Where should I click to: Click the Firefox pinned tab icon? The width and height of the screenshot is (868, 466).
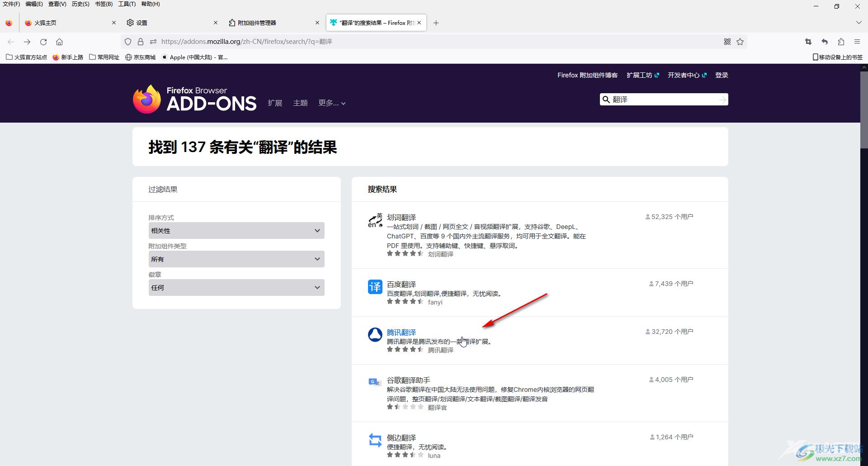click(9, 23)
